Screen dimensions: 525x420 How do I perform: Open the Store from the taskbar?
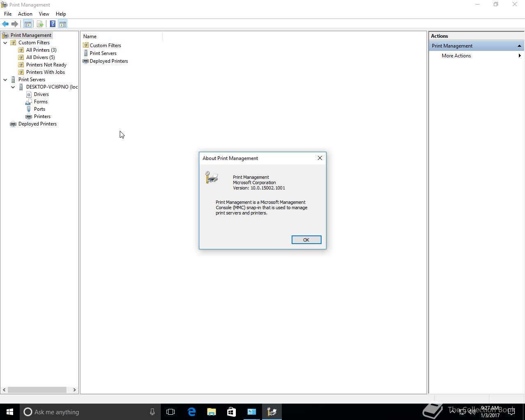coord(231,412)
